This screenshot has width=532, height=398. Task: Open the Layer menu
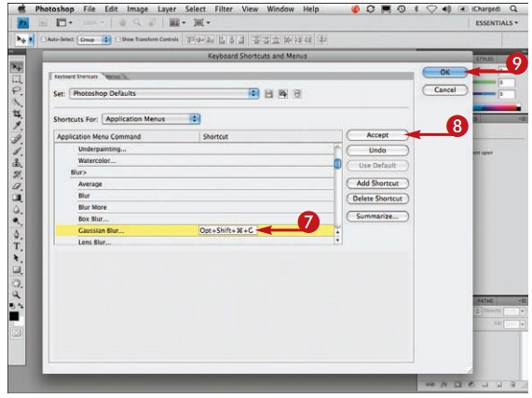[x=167, y=9]
